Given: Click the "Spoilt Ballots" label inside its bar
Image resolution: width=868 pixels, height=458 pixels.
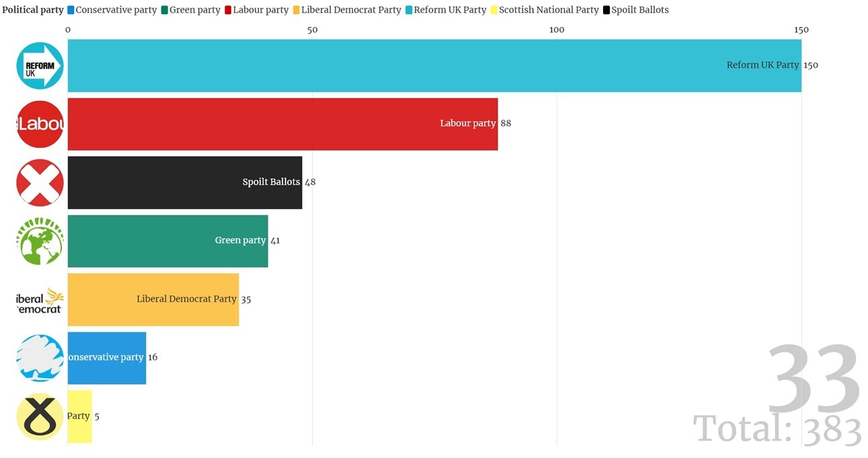Looking at the screenshot, I should click(271, 182).
